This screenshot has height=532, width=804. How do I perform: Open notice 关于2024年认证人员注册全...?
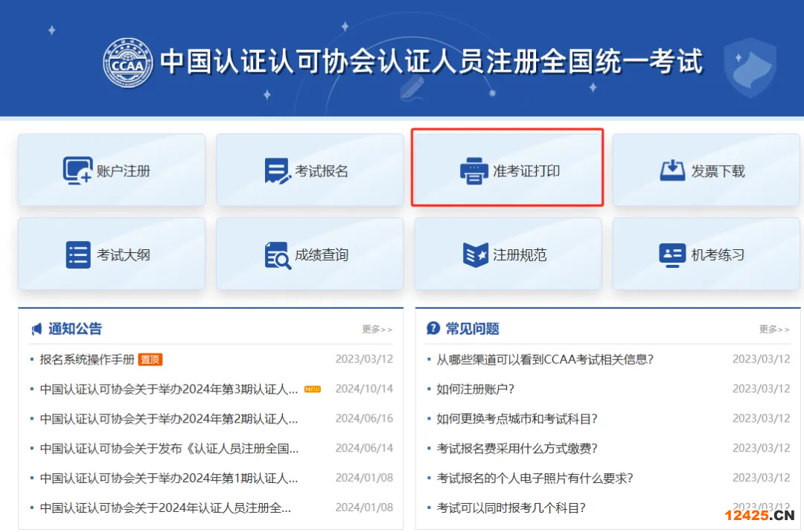click(165, 508)
